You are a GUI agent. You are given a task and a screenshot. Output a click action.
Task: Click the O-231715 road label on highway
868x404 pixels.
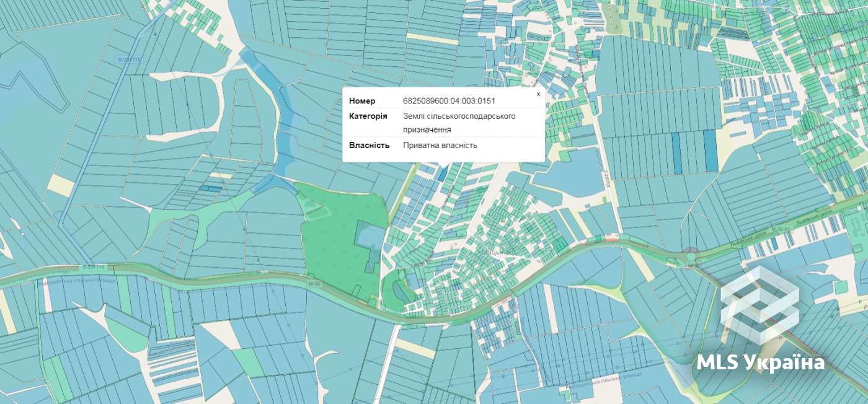point(94,267)
